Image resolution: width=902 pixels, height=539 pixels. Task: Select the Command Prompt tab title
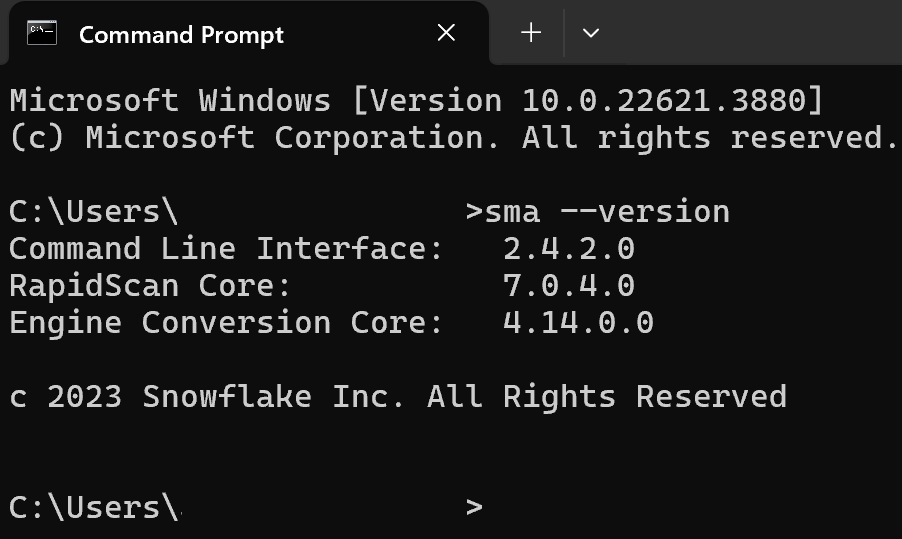(181, 34)
